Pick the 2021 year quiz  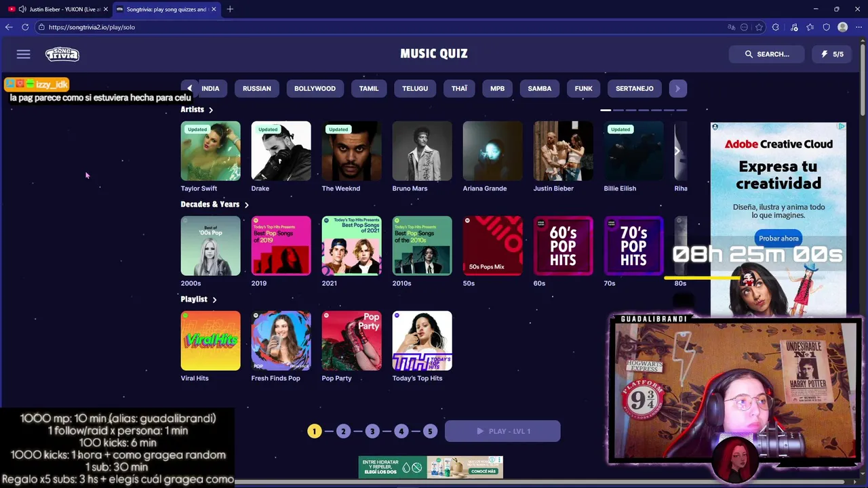351,246
